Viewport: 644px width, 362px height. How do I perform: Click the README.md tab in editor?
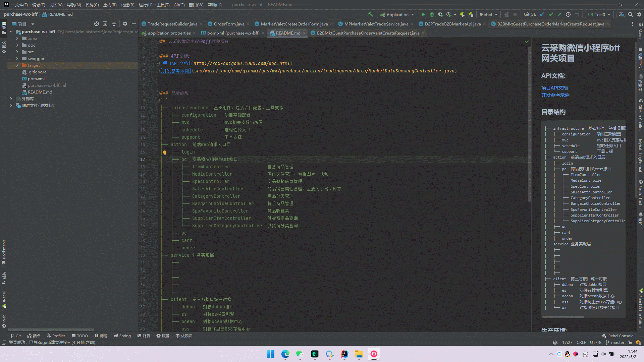click(x=287, y=33)
